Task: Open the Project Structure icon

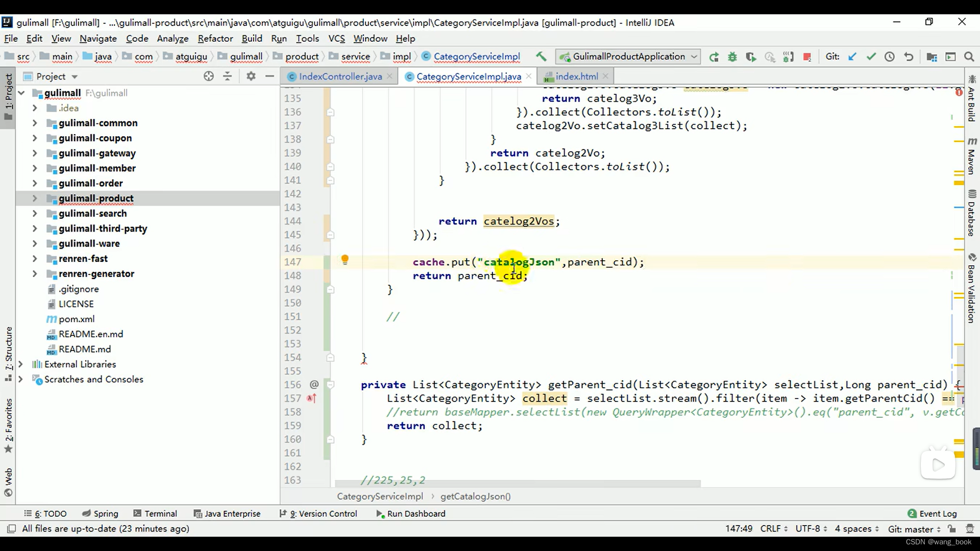Action: pos(932,57)
